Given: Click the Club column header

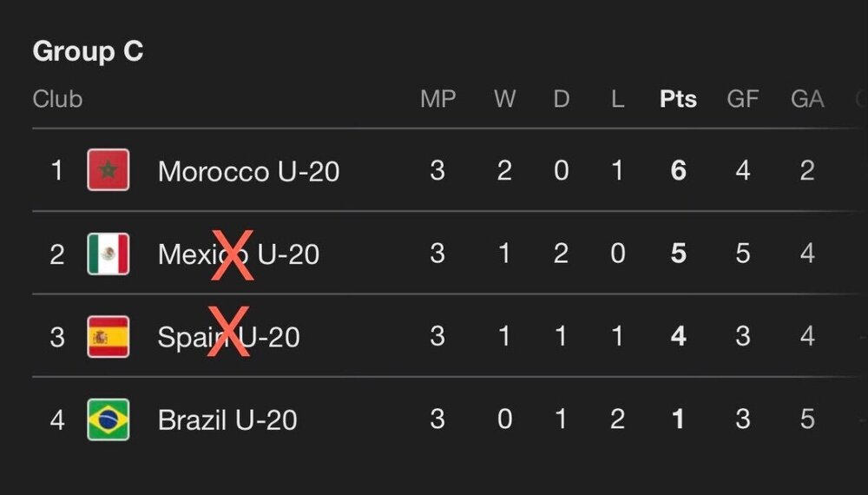Looking at the screenshot, I should click(x=57, y=99).
